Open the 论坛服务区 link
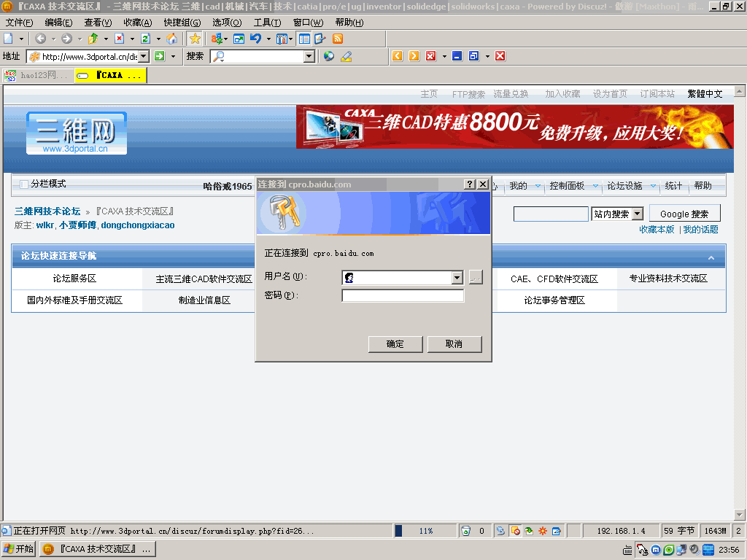Screen dimensions: 747x560 [75, 279]
